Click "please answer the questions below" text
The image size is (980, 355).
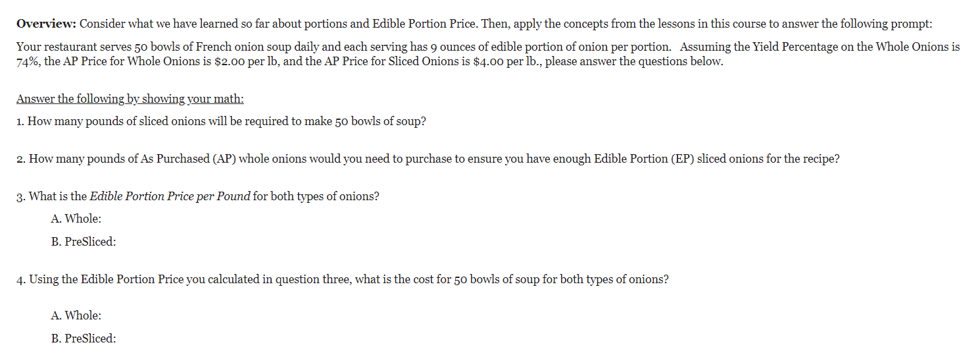point(633,62)
